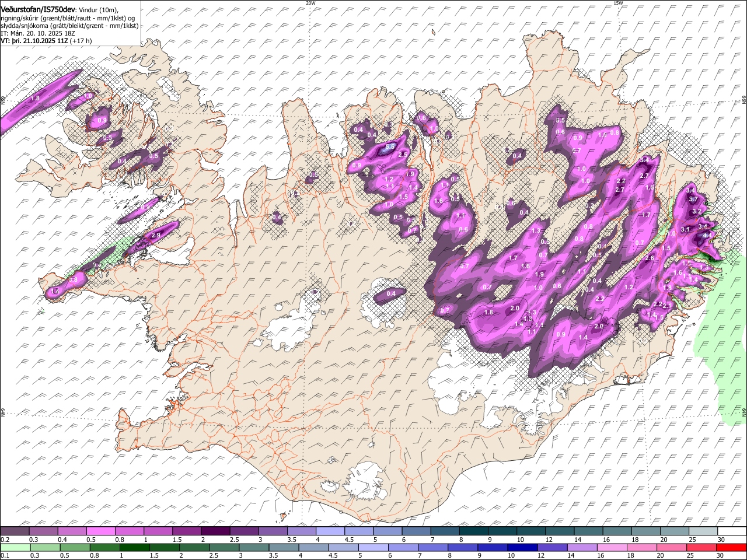This screenshot has width=747, height=560.
Task: Click top legend swatch between 3 and 3.5
Action: point(273,531)
